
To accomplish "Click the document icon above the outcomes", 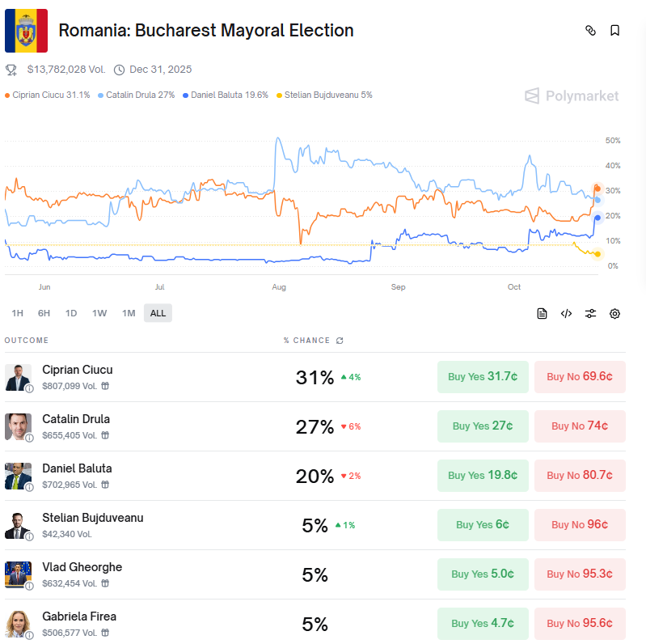I will pyautogui.click(x=542, y=314).
